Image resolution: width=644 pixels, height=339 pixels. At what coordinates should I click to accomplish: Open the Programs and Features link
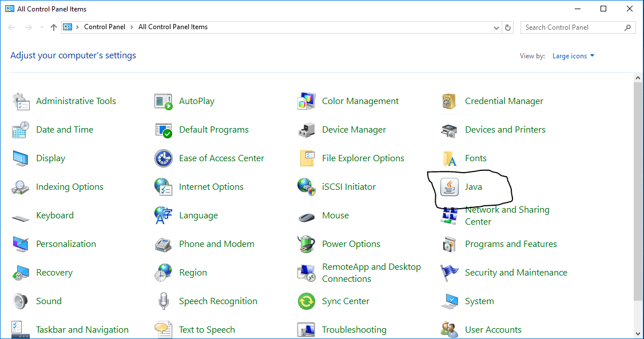pos(511,244)
